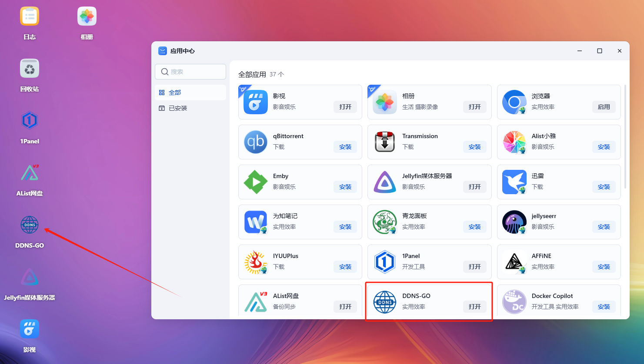644x364 pixels.
Task: Install 为知笔记
Action: 345,227
